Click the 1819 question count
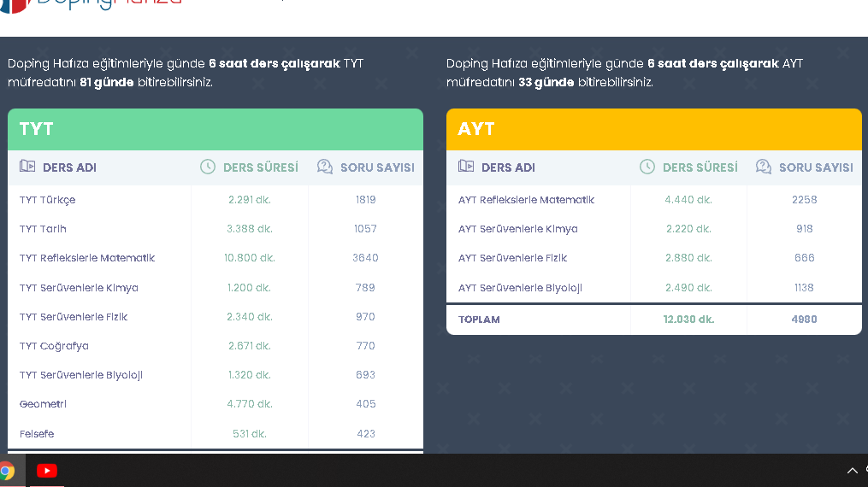The width and height of the screenshot is (868, 487). (365, 200)
